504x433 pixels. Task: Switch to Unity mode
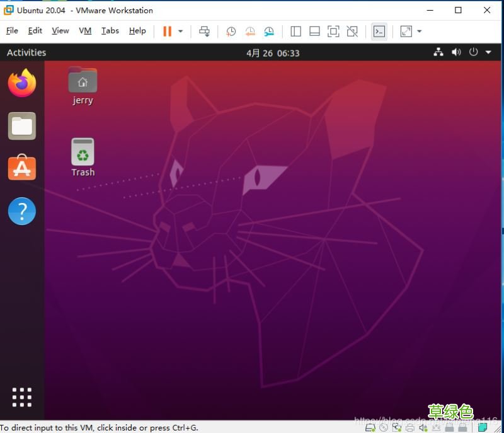352,31
